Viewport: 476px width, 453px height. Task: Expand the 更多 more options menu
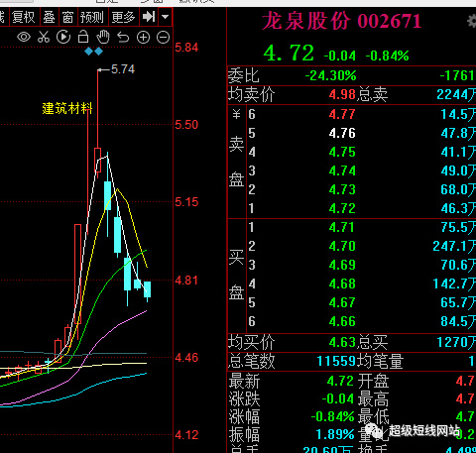[123, 17]
